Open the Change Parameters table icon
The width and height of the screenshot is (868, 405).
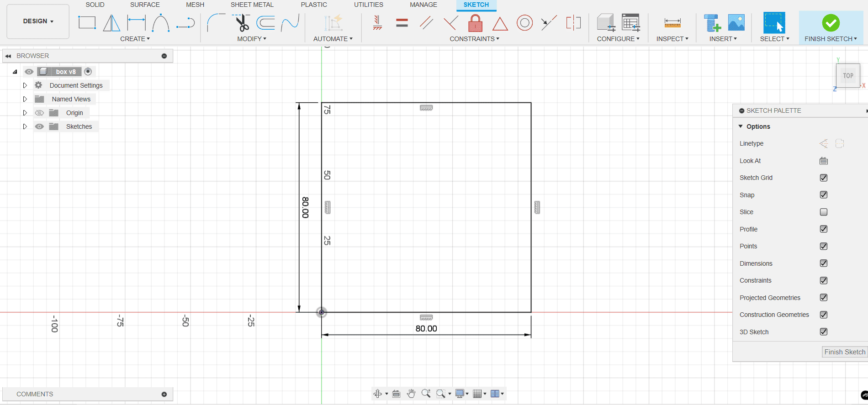coord(630,22)
